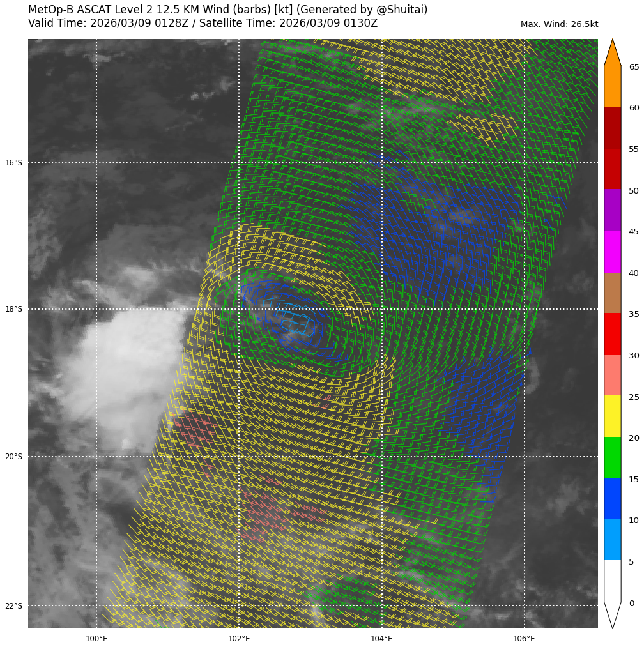Click the 102°E longitude axis label
The height and width of the screenshot is (647, 644).
tap(238, 638)
